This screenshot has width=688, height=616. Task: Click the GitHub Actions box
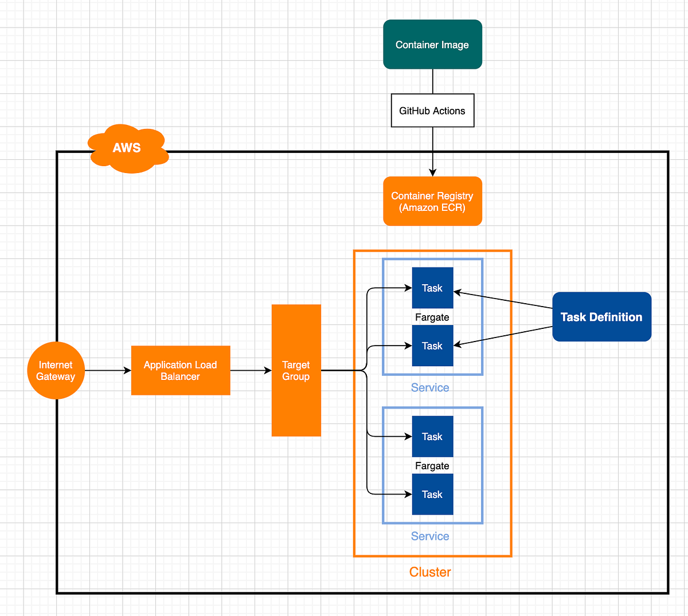[432, 110]
